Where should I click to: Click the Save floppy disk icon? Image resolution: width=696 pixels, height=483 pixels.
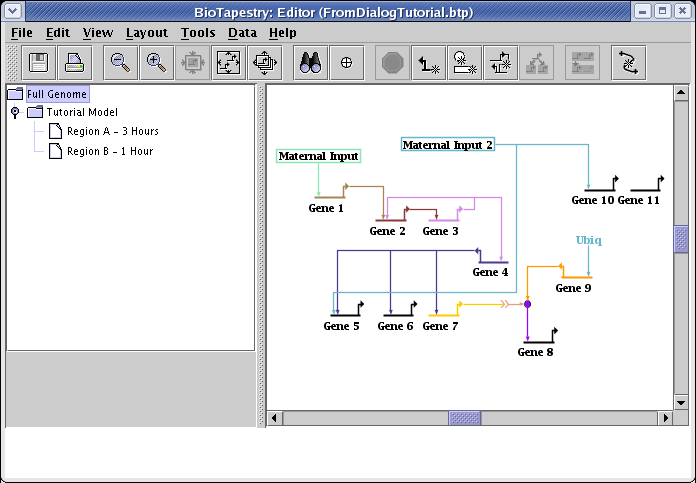click(40, 63)
